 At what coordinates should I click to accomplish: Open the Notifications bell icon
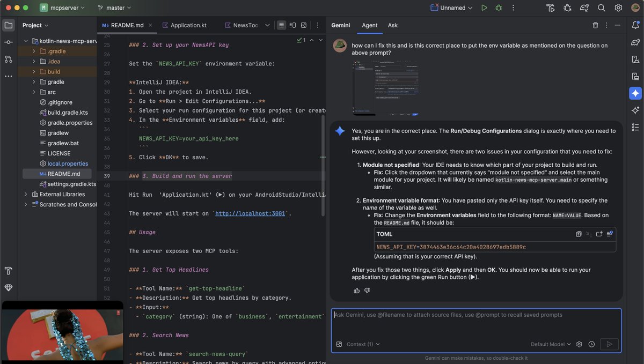[635, 25]
